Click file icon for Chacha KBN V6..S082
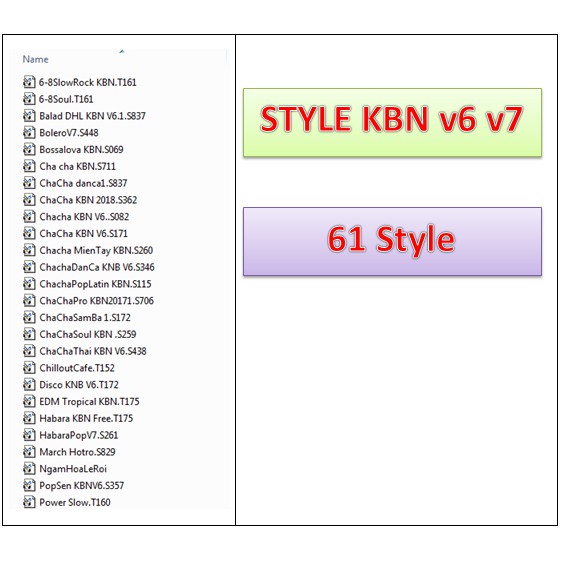 tap(29, 216)
